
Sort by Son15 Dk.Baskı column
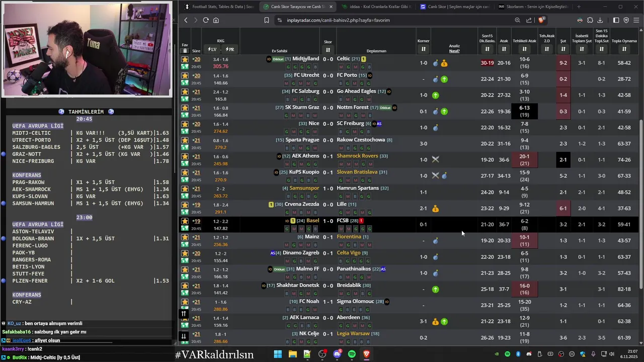point(487,49)
